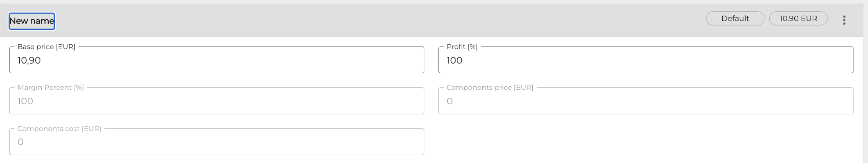Click the disabled Margin Percent [%] field

tap(217, 101)
